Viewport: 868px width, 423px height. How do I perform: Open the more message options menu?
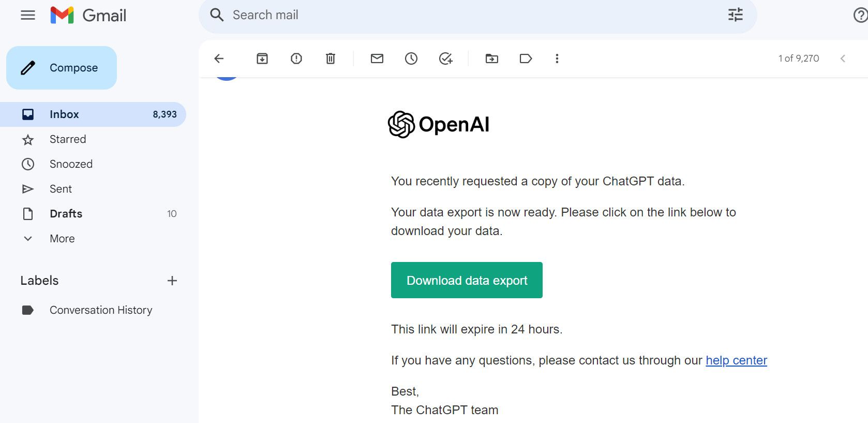tap(557, 59)
